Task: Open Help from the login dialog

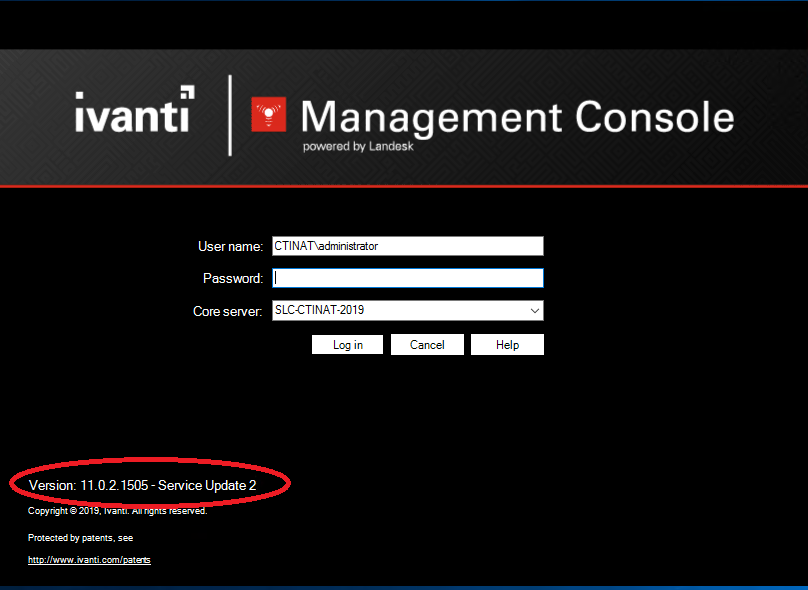Action: click(507, 344)
